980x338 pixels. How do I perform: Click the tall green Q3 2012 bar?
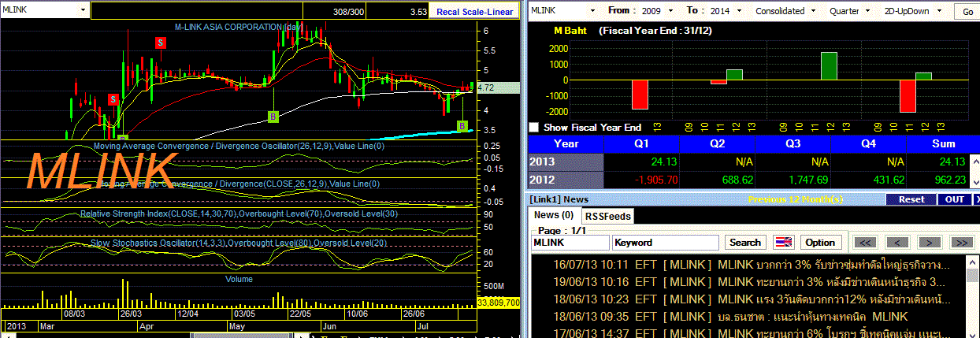(x=829, y=66)
